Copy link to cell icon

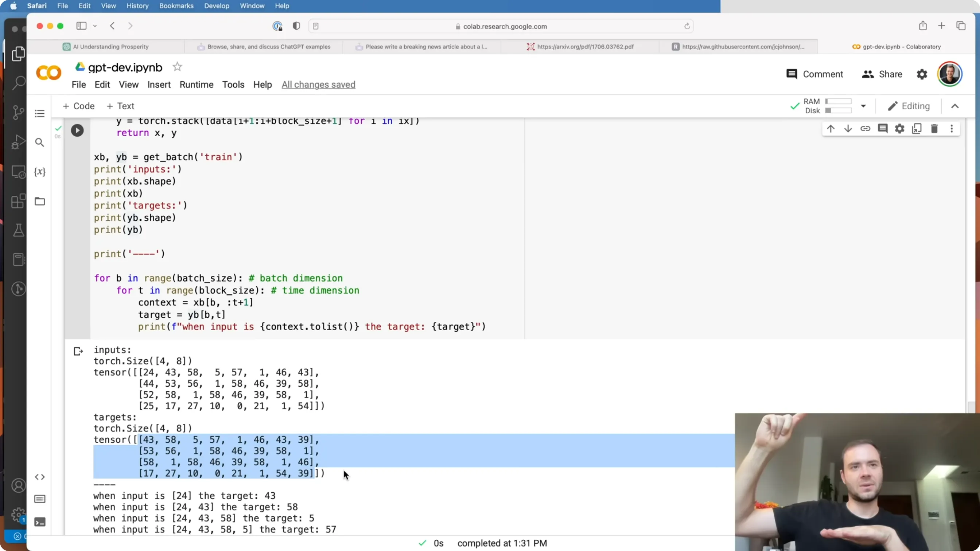click(865, 129)
